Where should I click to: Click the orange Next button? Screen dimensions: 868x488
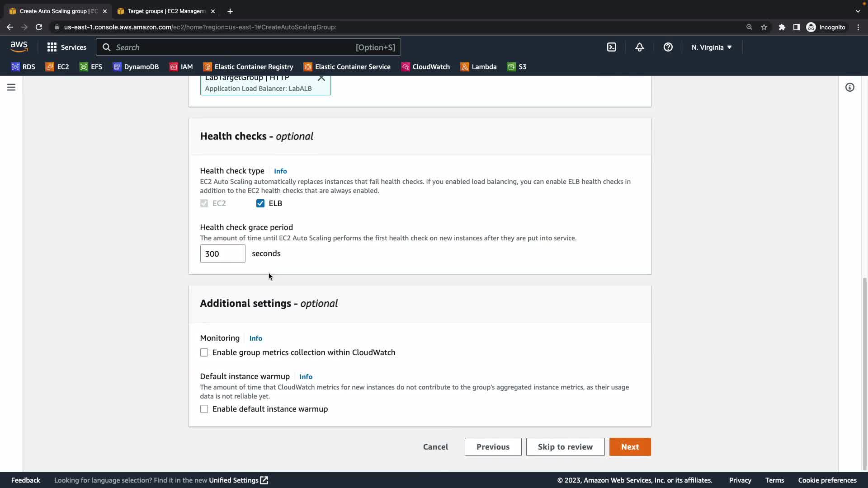(x=630, y=447)
